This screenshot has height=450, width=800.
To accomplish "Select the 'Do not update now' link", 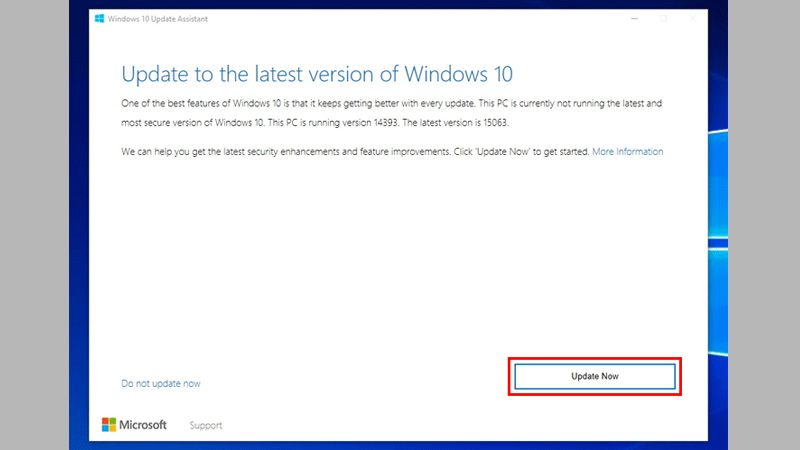I will 161,384.
